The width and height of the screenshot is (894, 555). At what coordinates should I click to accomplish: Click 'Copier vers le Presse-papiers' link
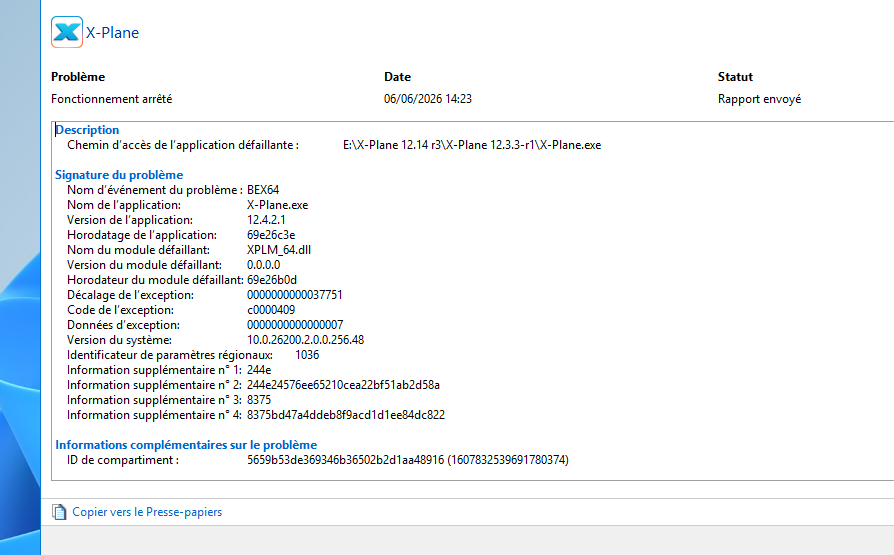point(147,512)
